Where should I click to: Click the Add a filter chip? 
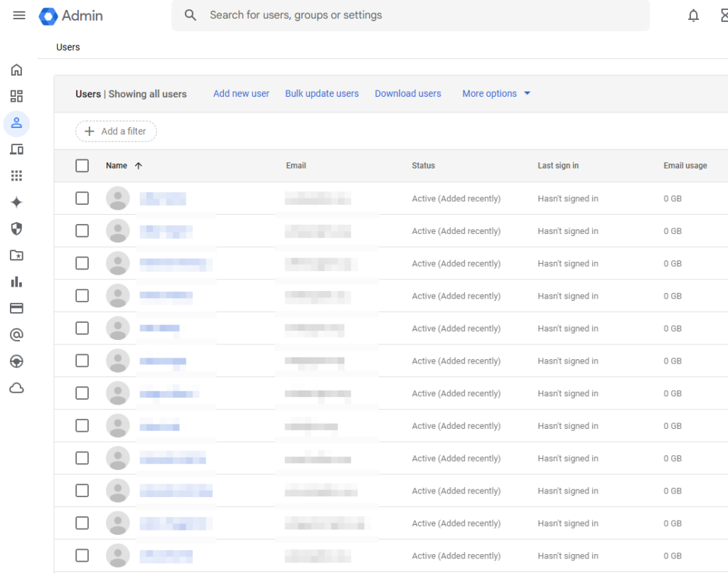[x=116, y=131]
